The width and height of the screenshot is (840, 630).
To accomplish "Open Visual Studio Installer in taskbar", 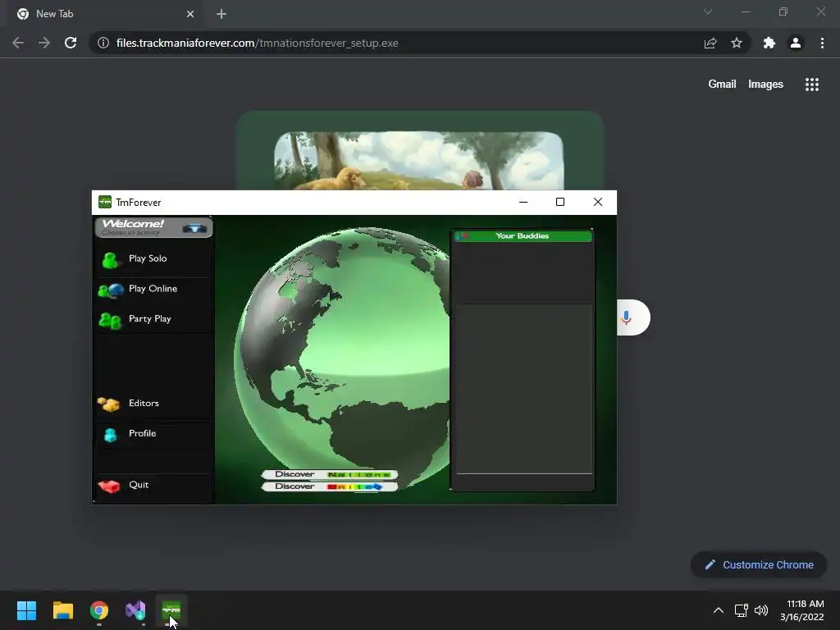I will (x=135, y=610).
